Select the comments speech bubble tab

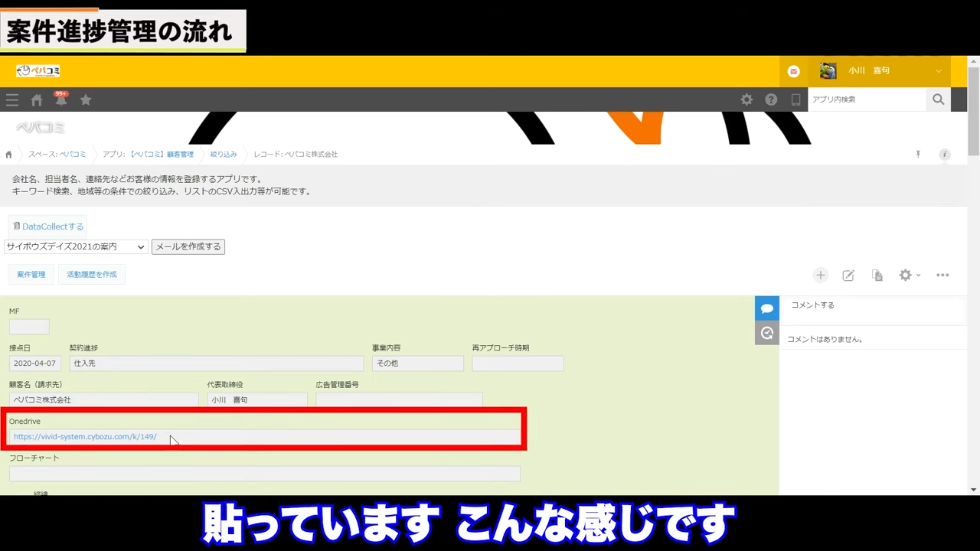(x=767, y=308)
